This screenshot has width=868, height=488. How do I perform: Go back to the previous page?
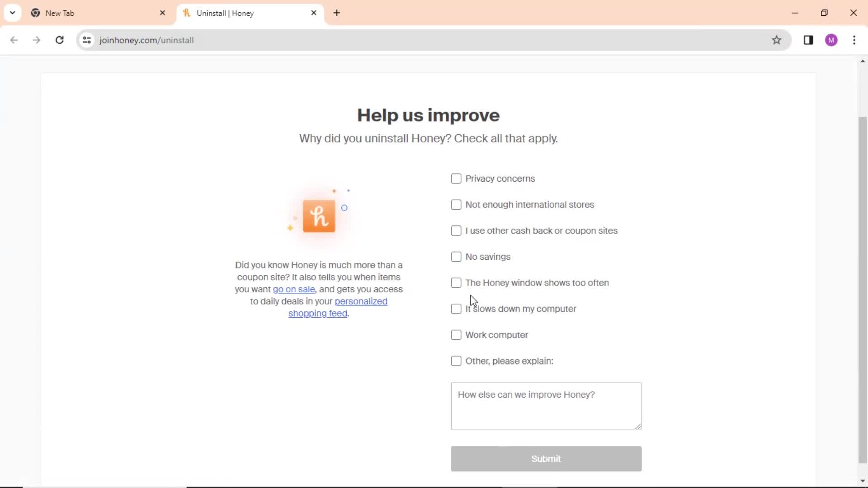point(14,40)
